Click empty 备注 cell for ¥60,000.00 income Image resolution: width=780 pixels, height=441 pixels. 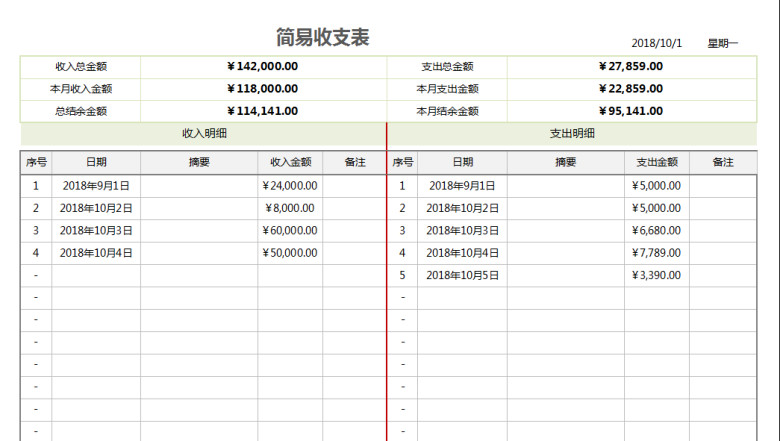(354, 231)
